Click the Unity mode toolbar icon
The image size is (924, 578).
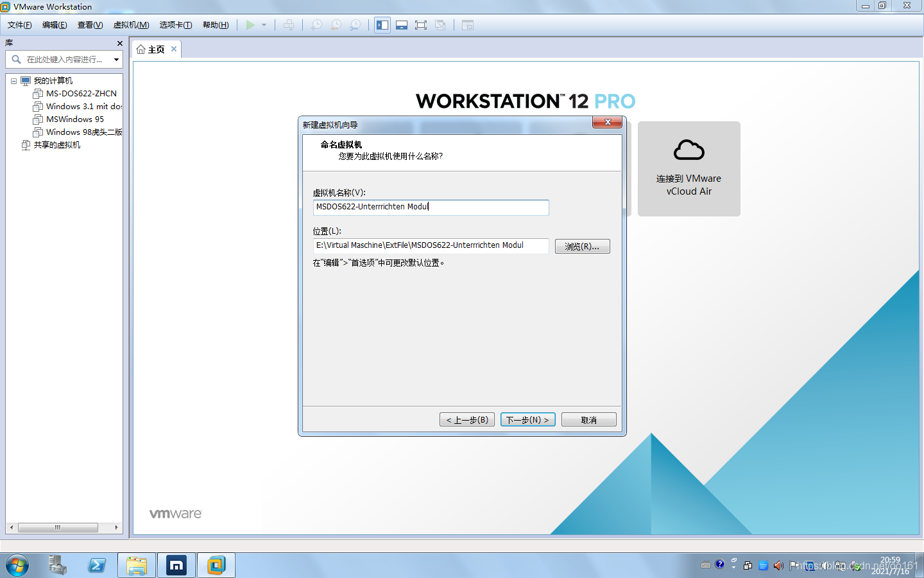pos(440,25)
